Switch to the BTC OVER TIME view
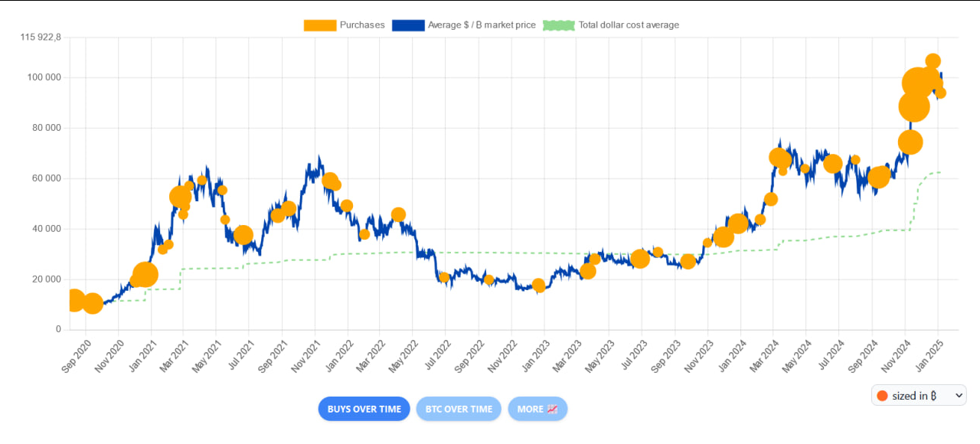Image resolution: width=980 pixels, height=444 pixels. point(458,409)
